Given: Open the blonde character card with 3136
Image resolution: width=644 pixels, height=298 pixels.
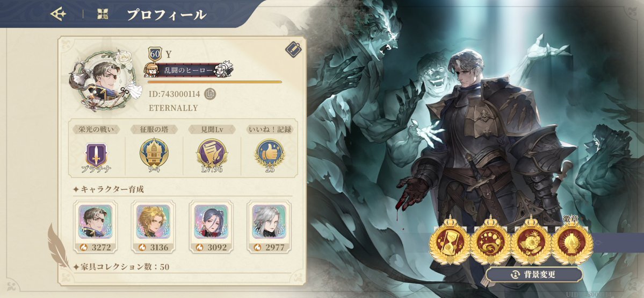Looking at the screenshot, I should [x=153, y=227].
